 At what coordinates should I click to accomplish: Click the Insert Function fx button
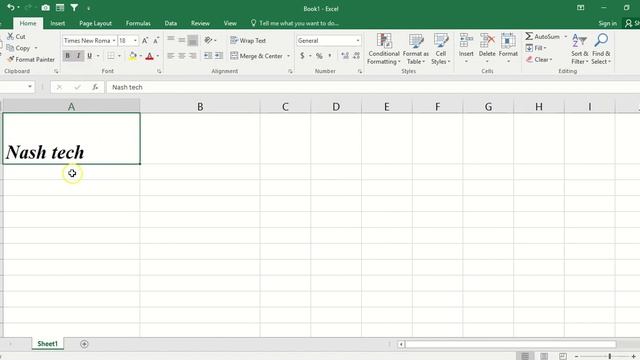click(x=95, y=87)
